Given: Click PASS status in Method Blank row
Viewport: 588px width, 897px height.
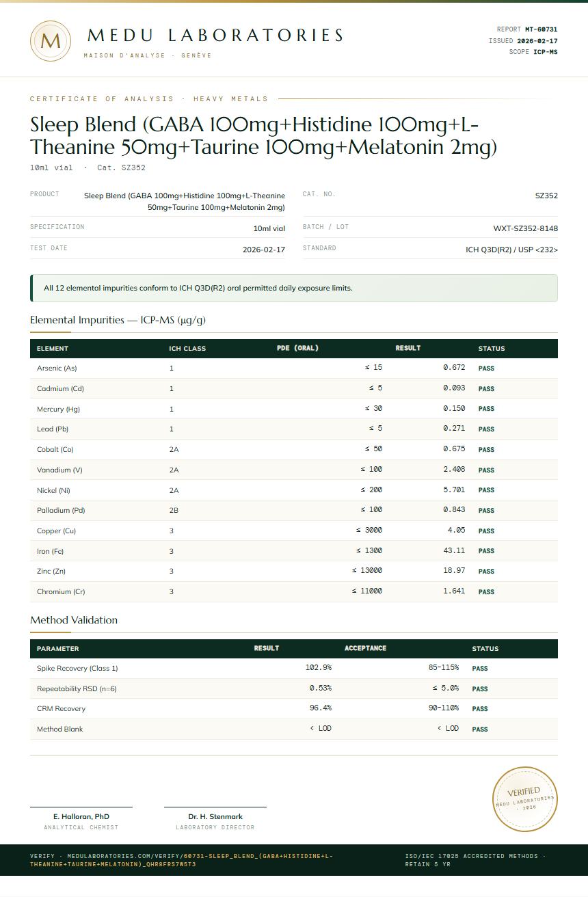Looking at the screenshot, I should [x=480, y=729].
